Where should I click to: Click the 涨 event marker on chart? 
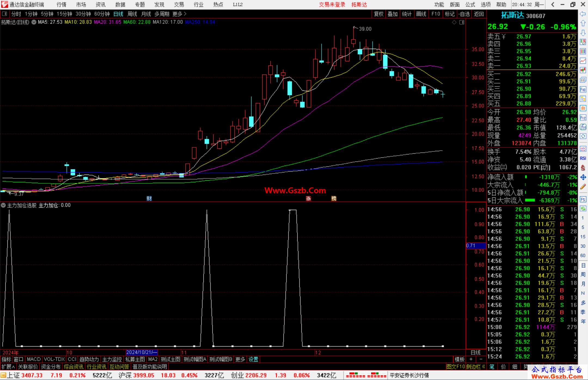tap(308, 198)
